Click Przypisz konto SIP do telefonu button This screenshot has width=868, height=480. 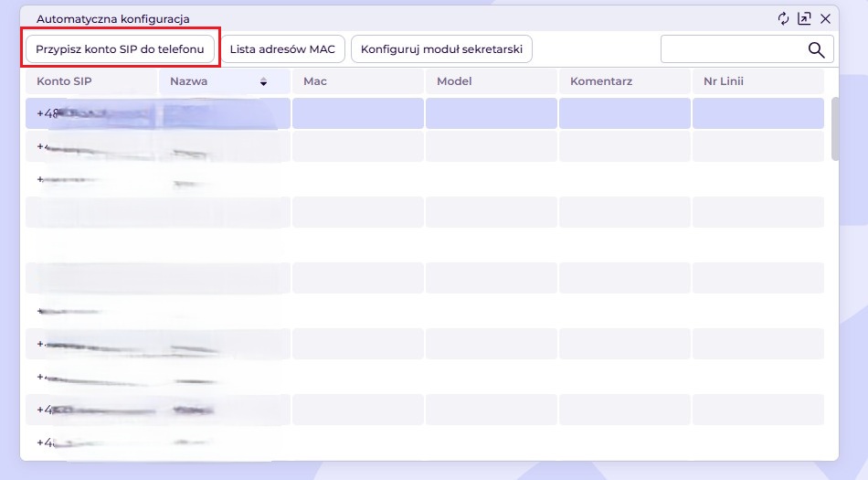pos(120,49)
